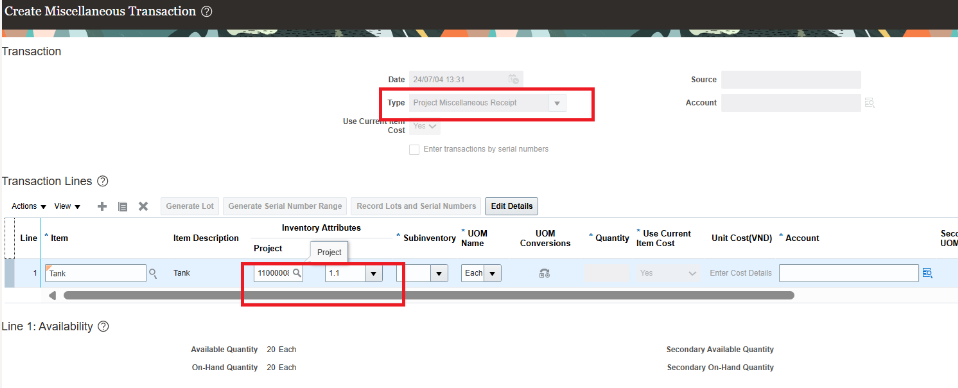Screen dimensions: 958x388
Task: Click Record Lots and Serial Numbers
Action: pos(416,207)
